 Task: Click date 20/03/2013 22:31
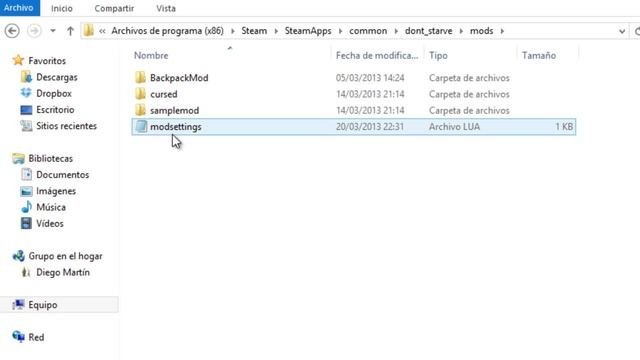click(370, 127)
